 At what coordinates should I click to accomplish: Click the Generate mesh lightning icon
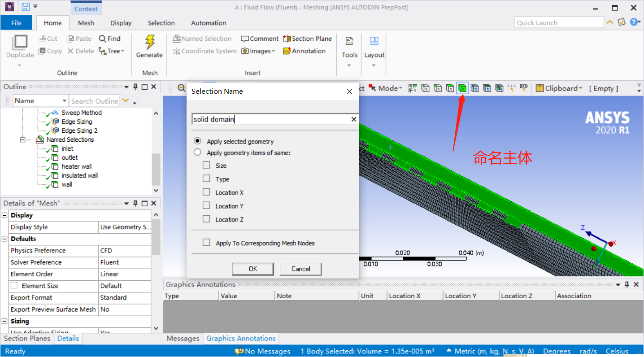[x=149, y=42]
